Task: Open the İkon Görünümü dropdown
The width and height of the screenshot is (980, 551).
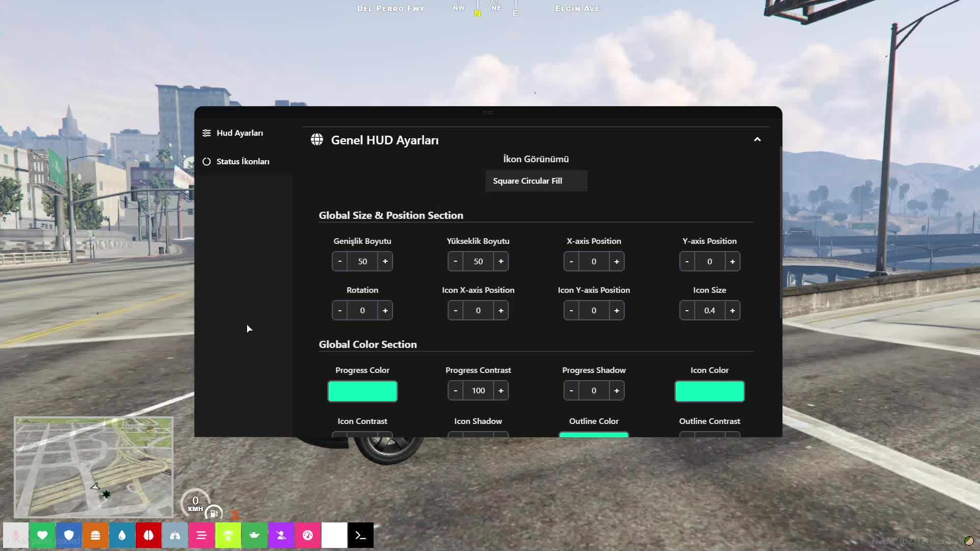Action: click(x=536, y=181)
